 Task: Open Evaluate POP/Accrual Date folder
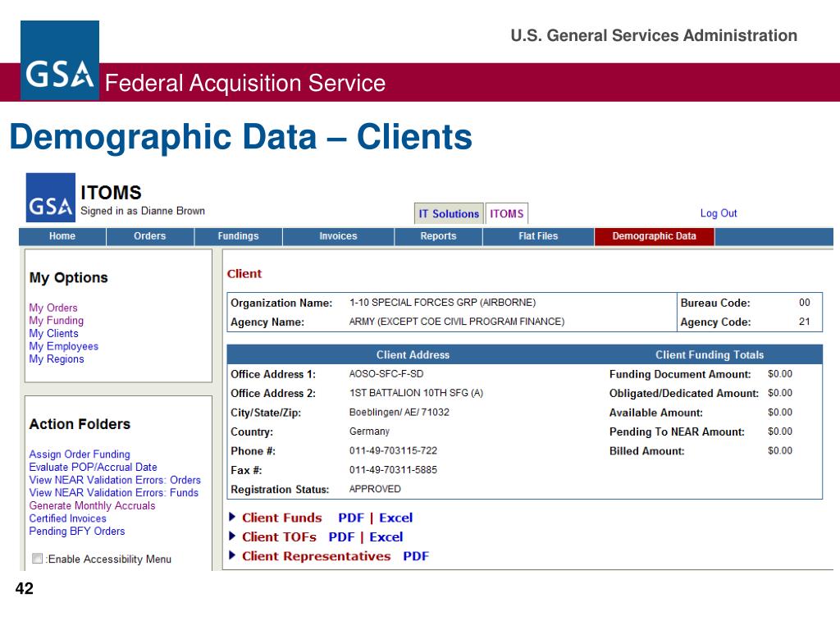pyautogui.click(x=94, y=467)
